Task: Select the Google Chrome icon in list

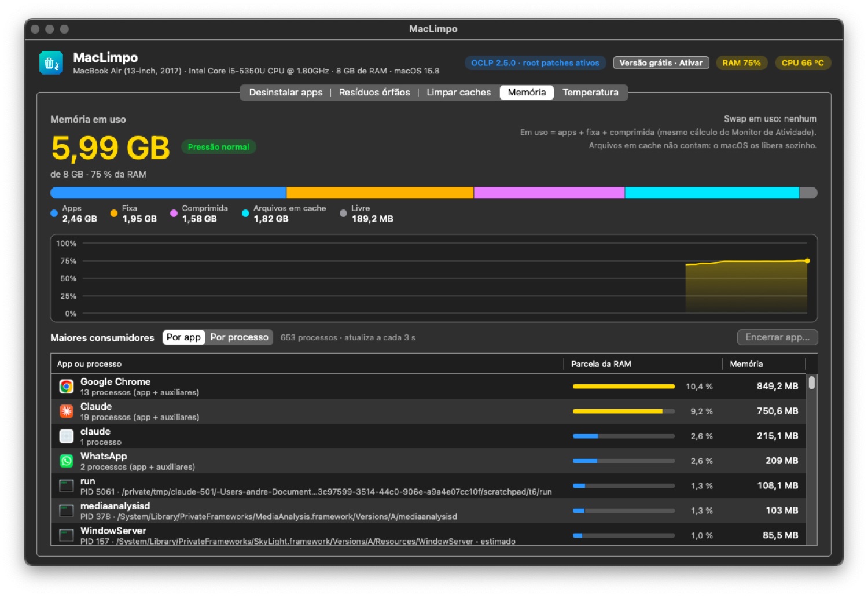Action: pos(67,387)
